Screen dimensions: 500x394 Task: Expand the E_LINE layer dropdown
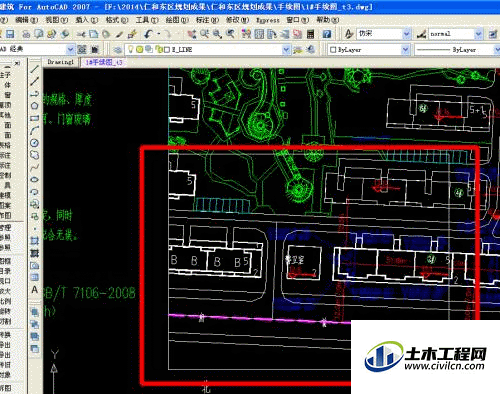(x=286, y=50)
